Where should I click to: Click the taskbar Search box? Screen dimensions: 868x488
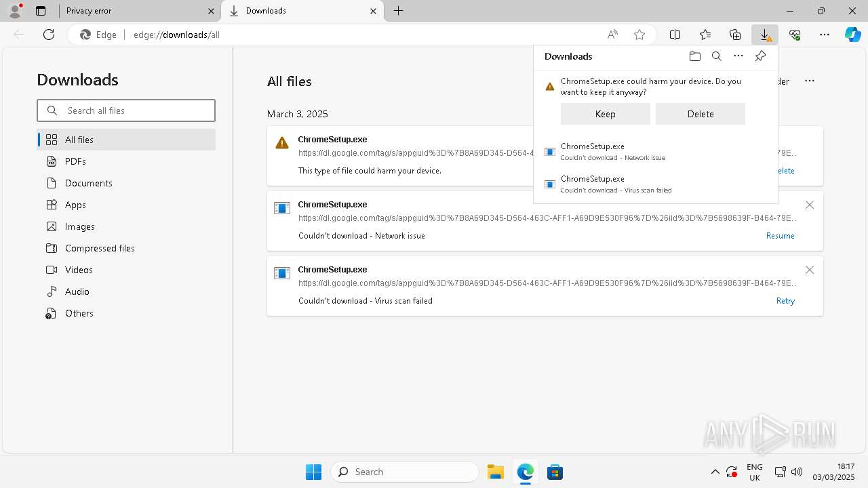(405, 472)
